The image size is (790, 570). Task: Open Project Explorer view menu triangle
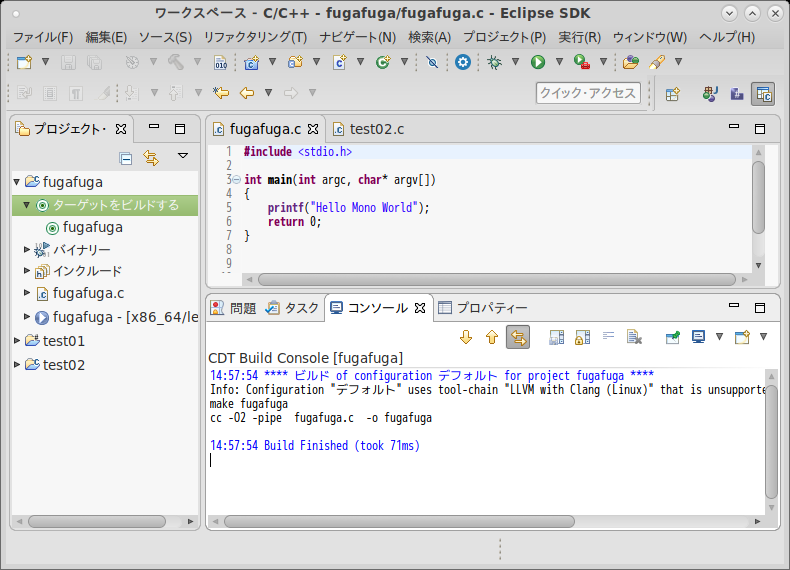click(183, 156)
